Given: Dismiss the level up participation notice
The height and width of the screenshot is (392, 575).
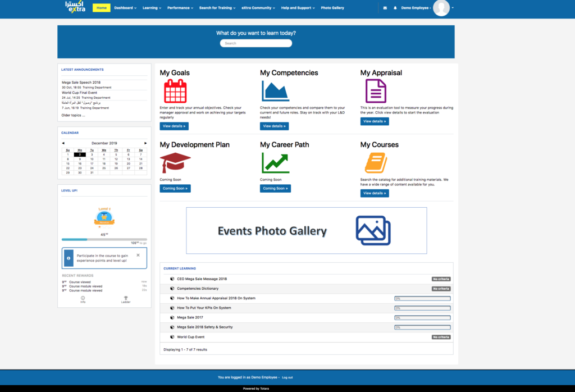Looking at the screenshot, I should pos(138,255).
